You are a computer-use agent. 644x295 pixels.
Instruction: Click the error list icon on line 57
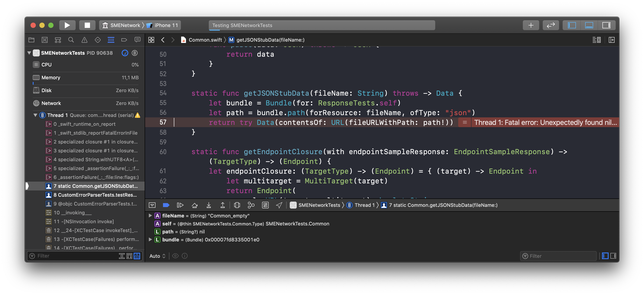point(465,122)
